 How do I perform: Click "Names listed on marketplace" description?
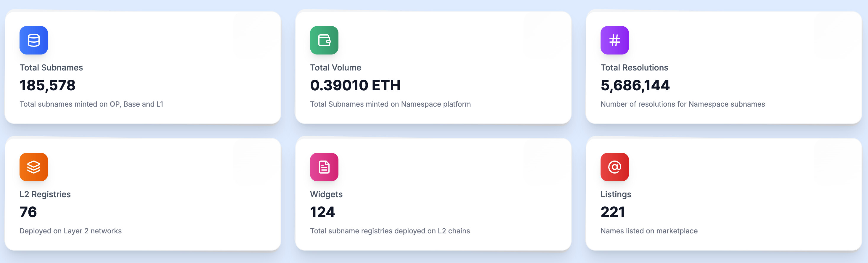coord(649,231)
